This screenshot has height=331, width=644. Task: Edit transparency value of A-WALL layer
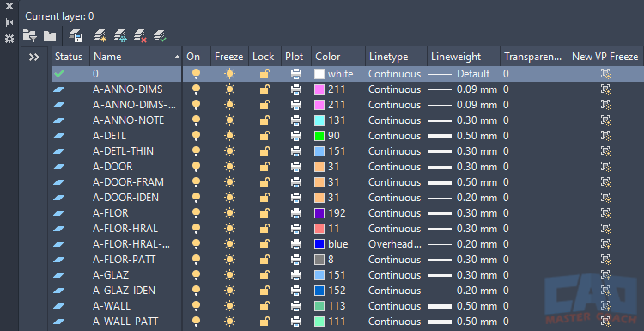(x=506, y=306)
